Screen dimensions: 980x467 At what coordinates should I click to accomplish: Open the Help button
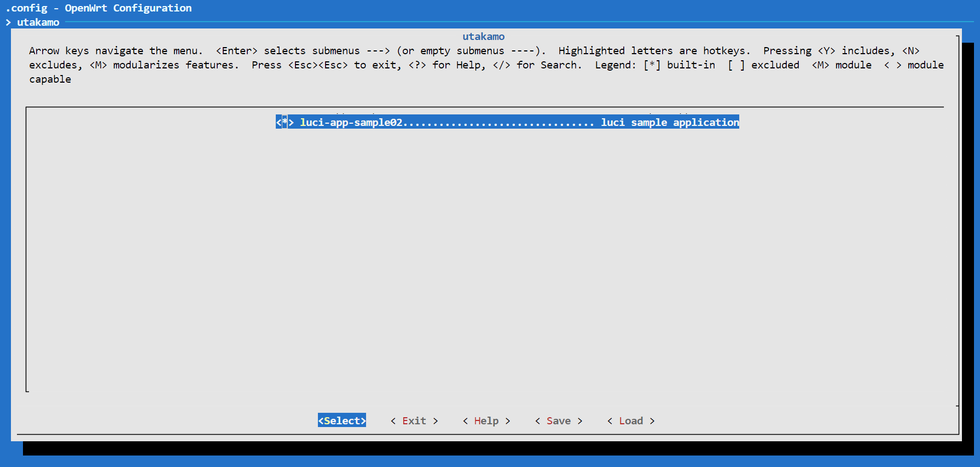[x=486, y=420]
